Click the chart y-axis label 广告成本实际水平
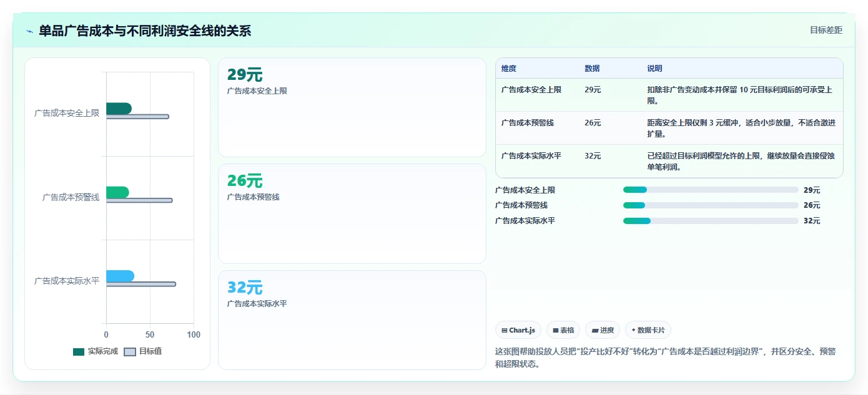The image size is (868, 395). coord(67,281)
